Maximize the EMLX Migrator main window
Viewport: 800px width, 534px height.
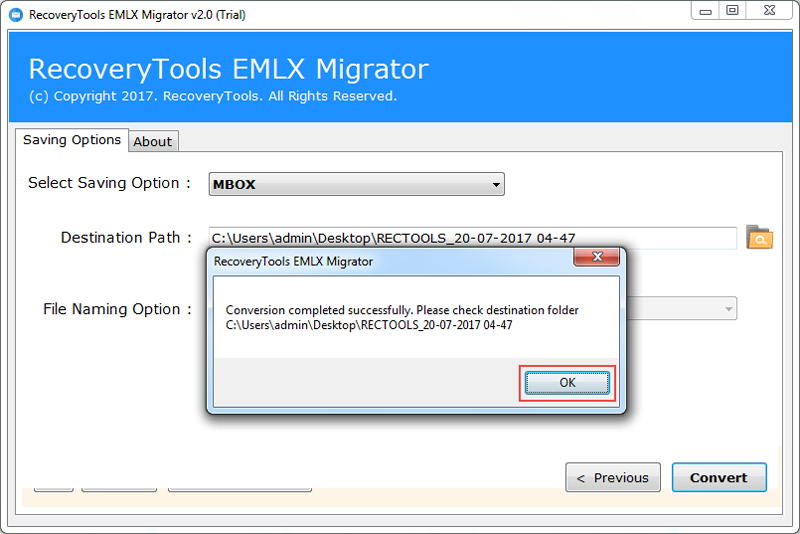pyautogui.click(x=732, y=11)
